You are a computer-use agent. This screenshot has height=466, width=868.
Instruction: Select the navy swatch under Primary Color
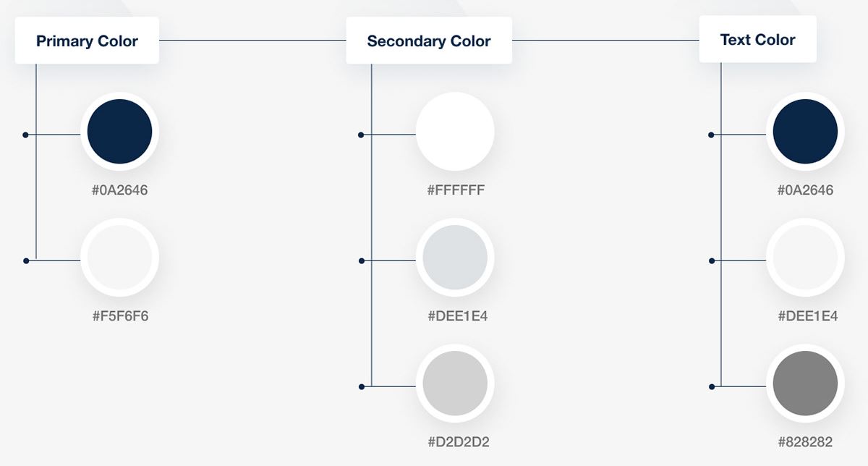pyautogui.click(x=119, y=132)
